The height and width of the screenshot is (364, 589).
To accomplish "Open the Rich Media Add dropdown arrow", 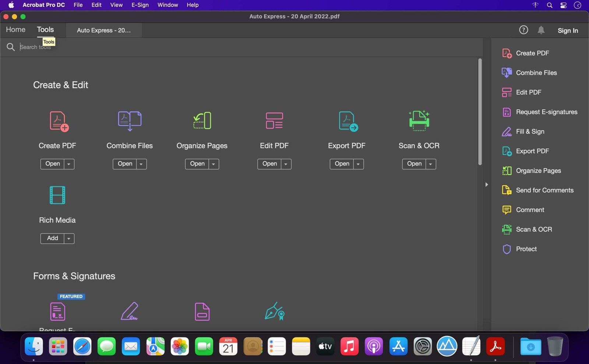I will 68,238.
